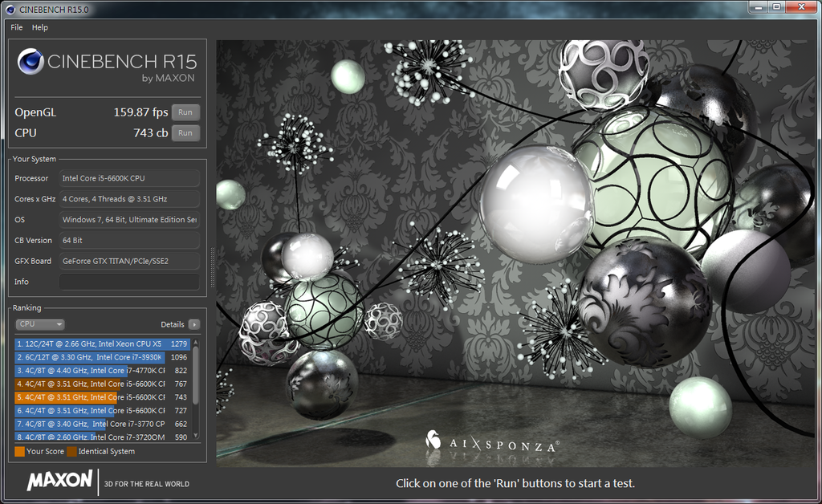Click the Cinebench sphere logo icon

click(31, 62)
